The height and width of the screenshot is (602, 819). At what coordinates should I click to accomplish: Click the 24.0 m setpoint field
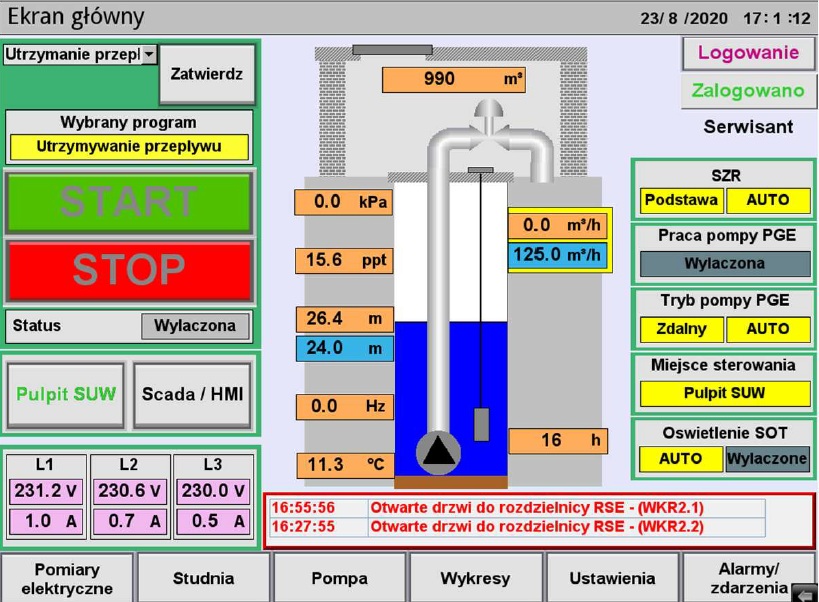344,348
